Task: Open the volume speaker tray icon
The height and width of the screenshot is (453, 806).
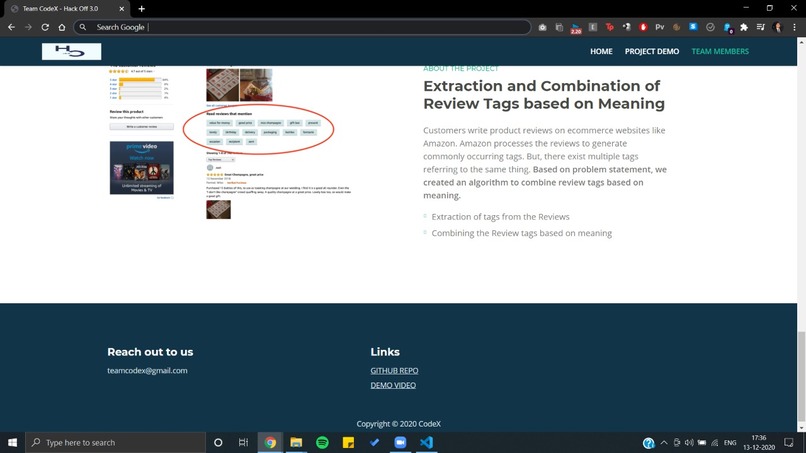Action: 689,443
